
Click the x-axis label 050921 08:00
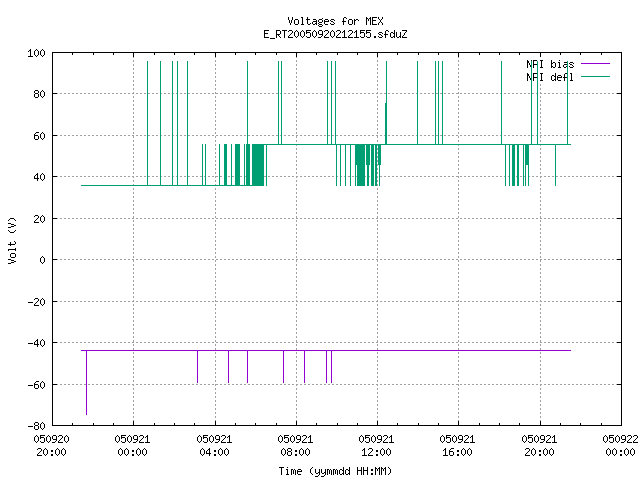[296, 445]
